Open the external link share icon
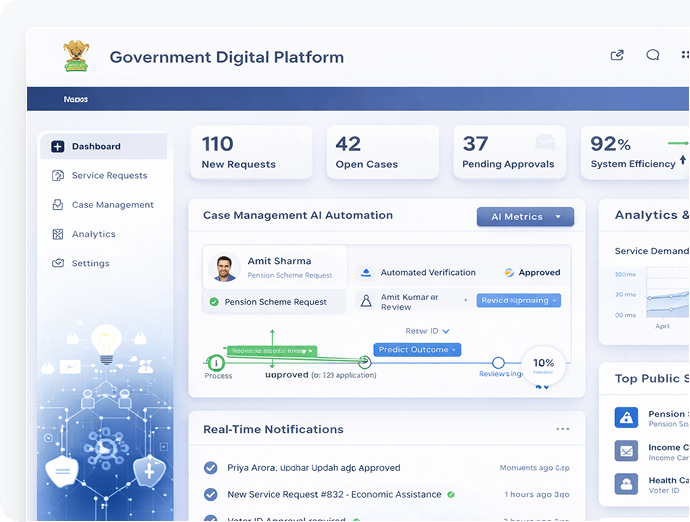The image size is (690, 522). tap(617, 55)
